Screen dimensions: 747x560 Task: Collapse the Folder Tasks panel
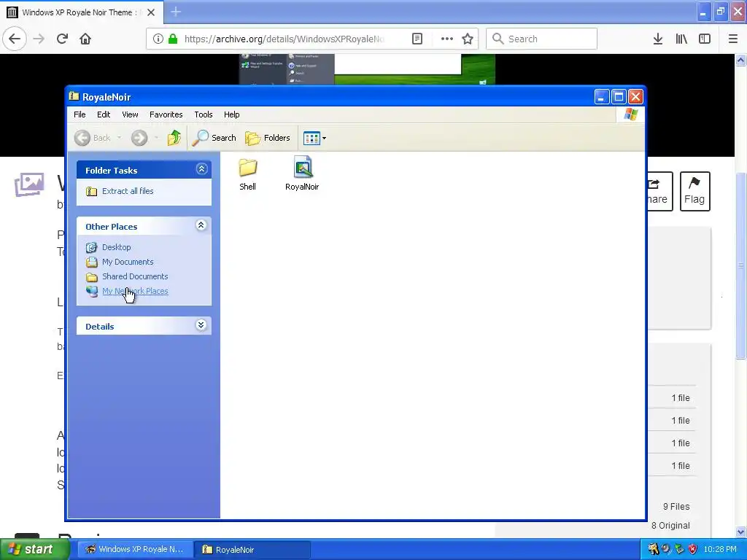[x=201, y=169]
